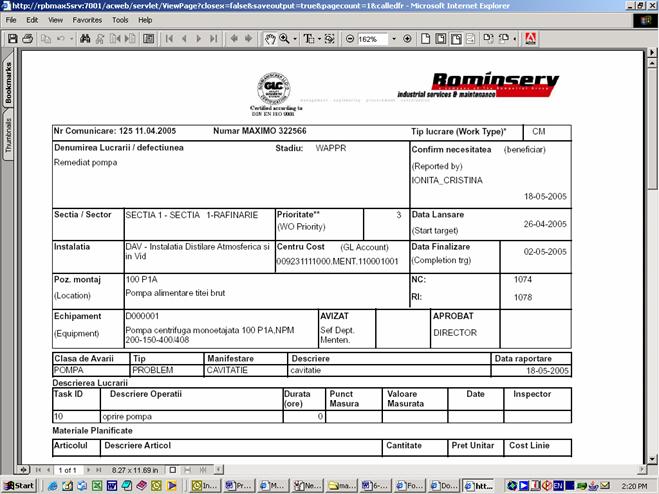
Task: Select the Graphics Select tool
Action: (330, 39)
